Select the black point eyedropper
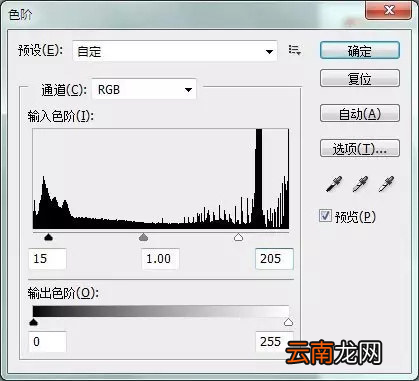The width and height of the screenshot is (419, 381). coord(334,184)
